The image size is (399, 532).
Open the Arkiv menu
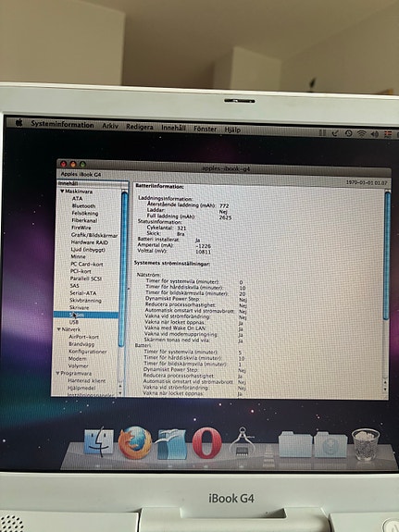point(110,126)
